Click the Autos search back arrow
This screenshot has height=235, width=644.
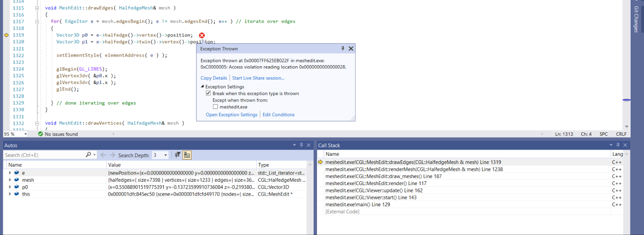click(103, 155)
